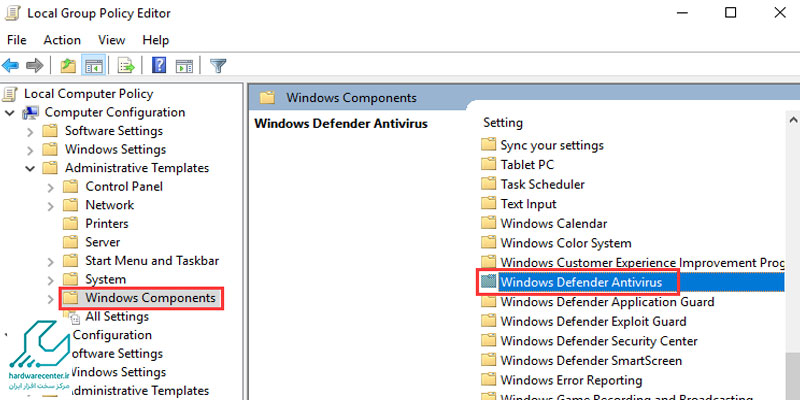The image size is (800, 400).
Task: Click the settings list vertical scrollbar thumb
Action: [793, 376]
